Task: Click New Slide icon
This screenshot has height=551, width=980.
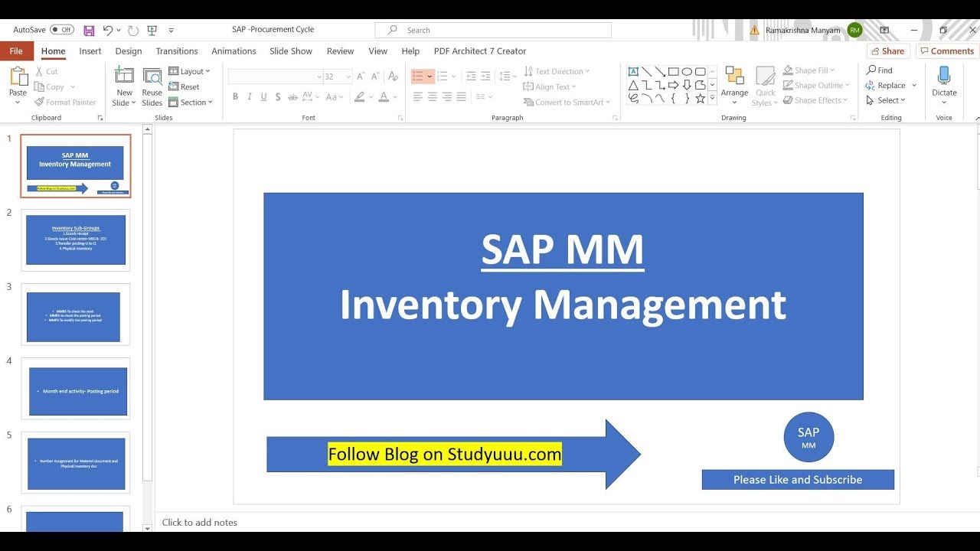Action: [124, 76]
